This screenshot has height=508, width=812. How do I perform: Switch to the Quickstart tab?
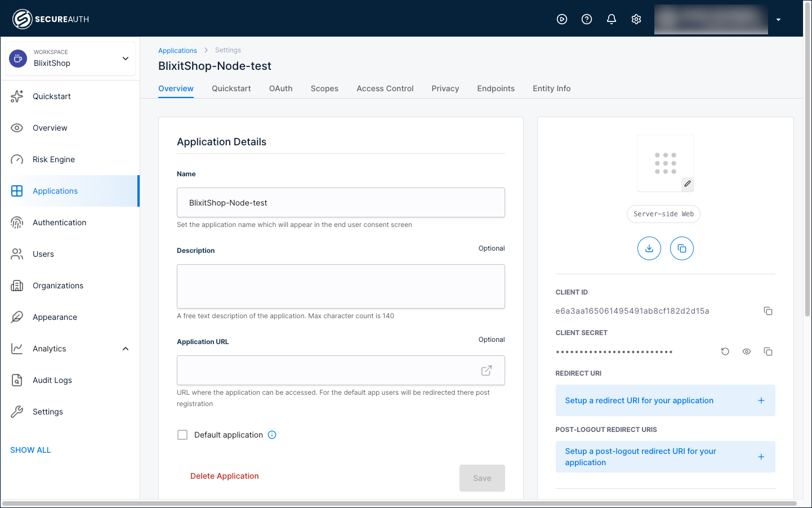click(x=231, y=88)
